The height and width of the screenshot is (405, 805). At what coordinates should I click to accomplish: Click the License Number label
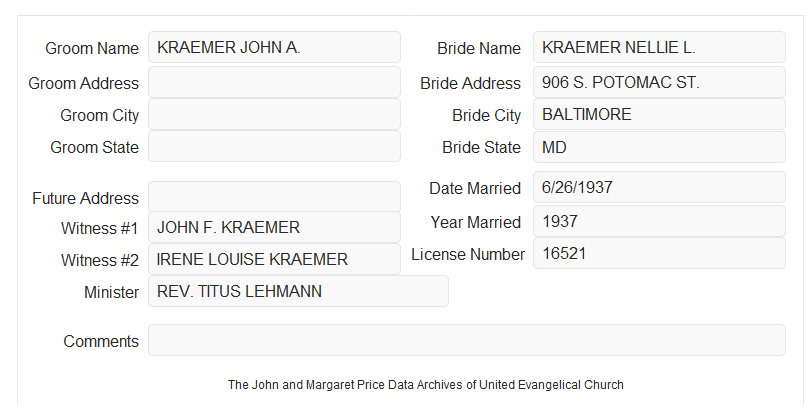(468, 255)
